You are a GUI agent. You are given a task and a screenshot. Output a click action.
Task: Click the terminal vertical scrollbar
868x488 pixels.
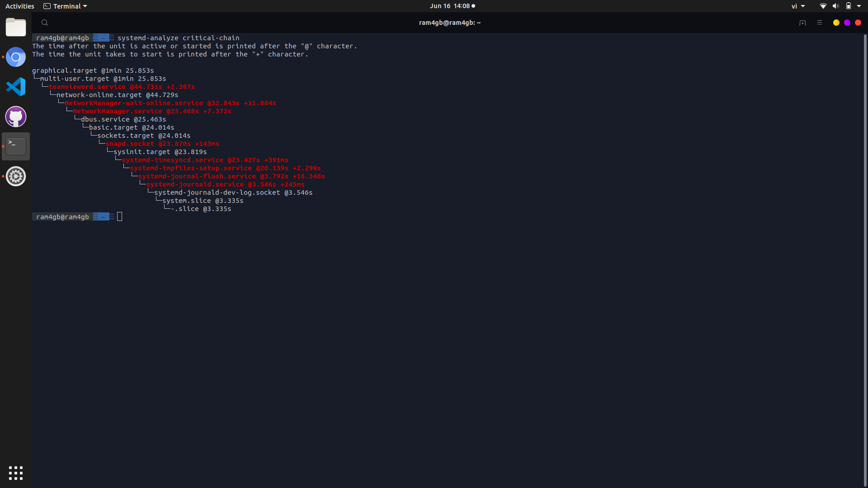[865, 260]
